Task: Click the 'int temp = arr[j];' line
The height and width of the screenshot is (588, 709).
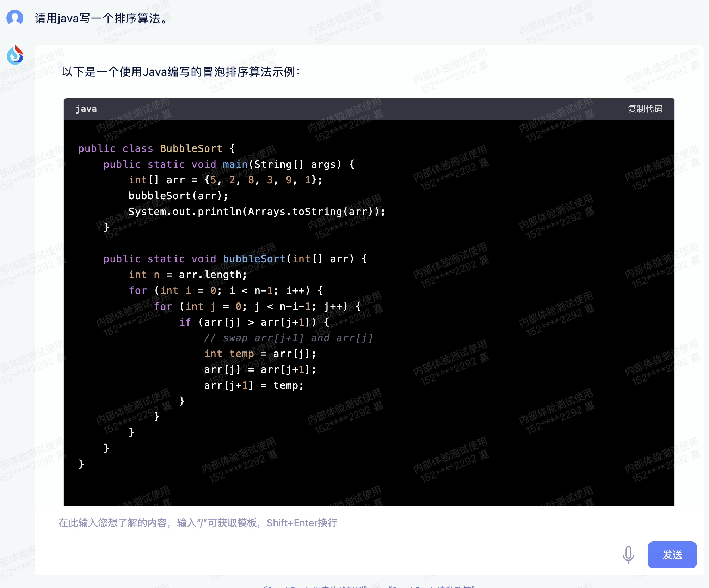Action: pos(260,354)
